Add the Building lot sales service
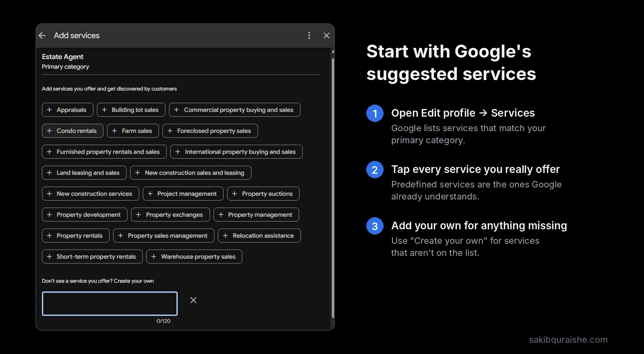The height and width of the screenshot is (354, 644). [x=131, y=110]
